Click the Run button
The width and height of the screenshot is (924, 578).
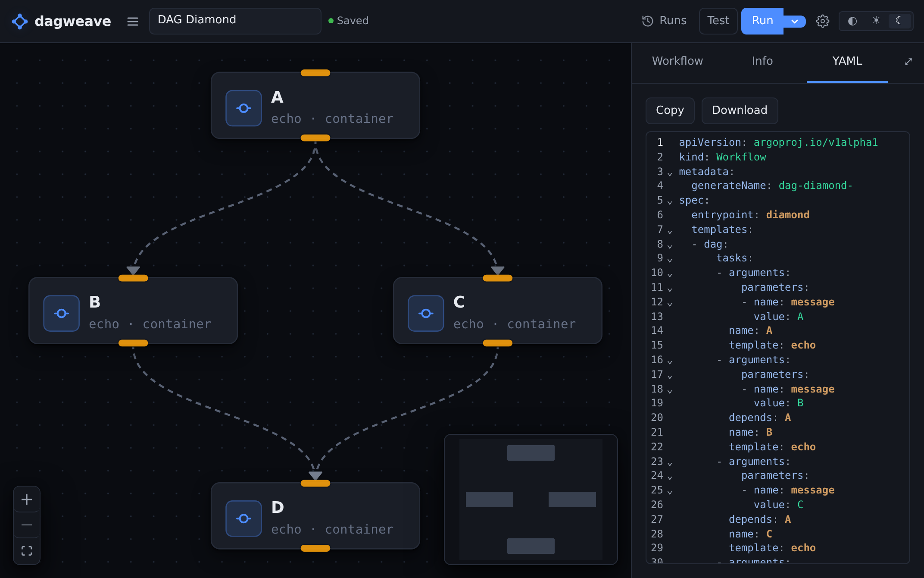tap(762, 21)
